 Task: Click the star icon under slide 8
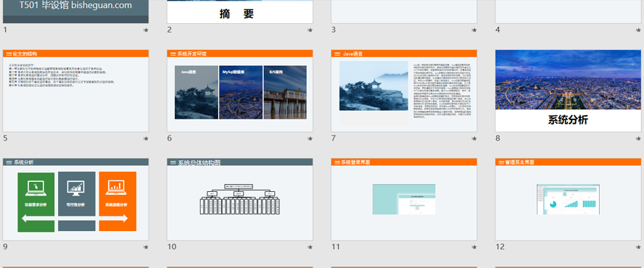click(x=639, y=139)
